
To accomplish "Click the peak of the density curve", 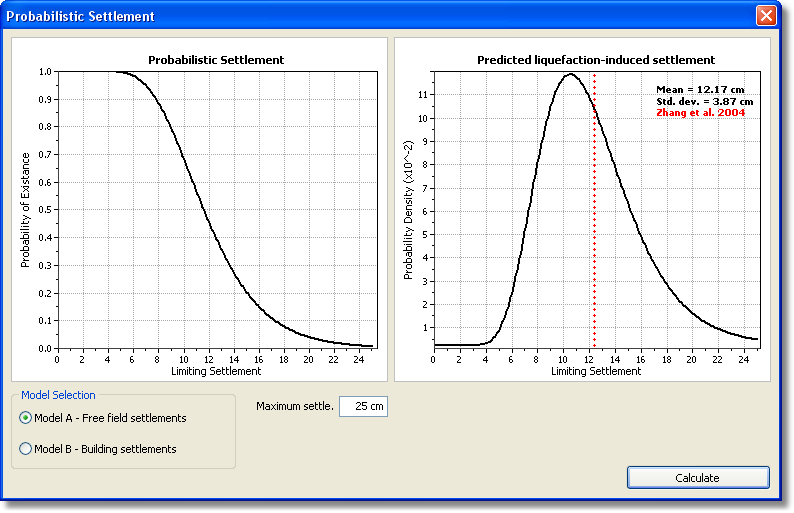I will (x=570, y=74).
